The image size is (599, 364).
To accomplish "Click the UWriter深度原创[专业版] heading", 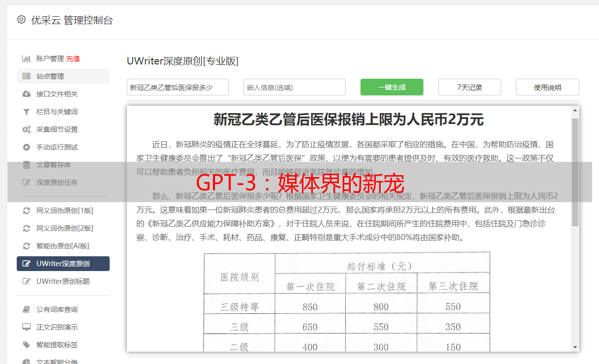I will pyautogui.click(x=182, y=61).
